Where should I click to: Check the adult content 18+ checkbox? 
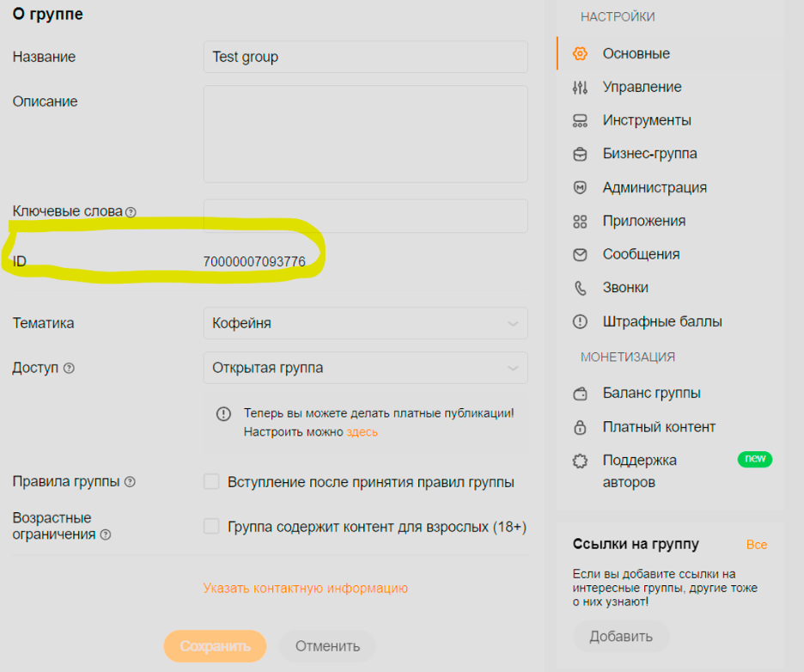pyautogui.click(x=211, y=526)
